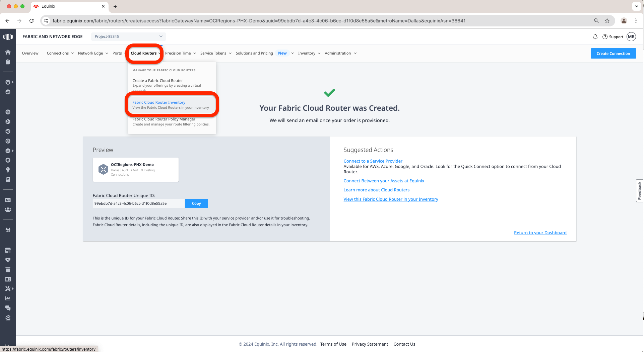Open the Home icon in the sidebar

8,52
